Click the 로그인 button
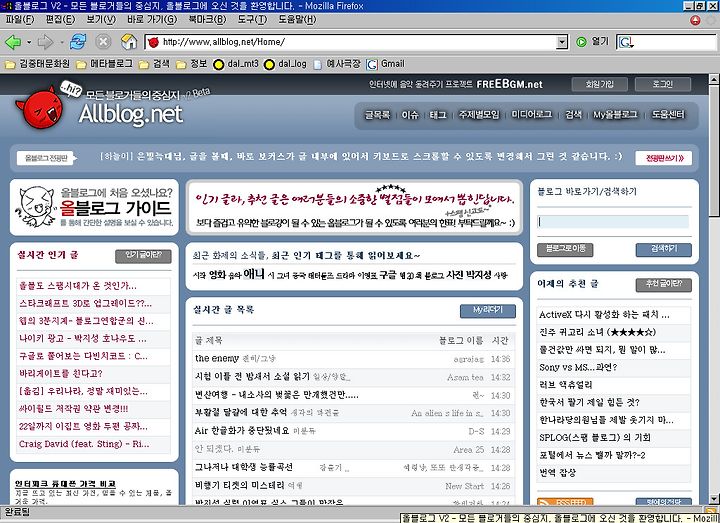Viewport: 720px width, 523px height. pyautogui.click(x=663, y=84)
